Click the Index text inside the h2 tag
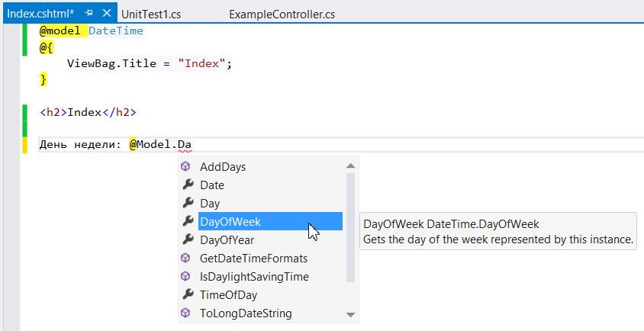644x331 pixels. tap(84, 112)
